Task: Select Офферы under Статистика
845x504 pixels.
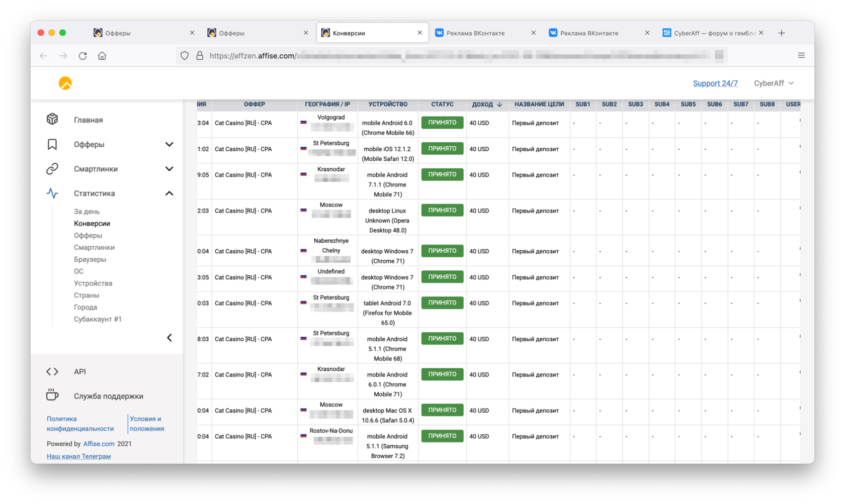Action: 88,235
